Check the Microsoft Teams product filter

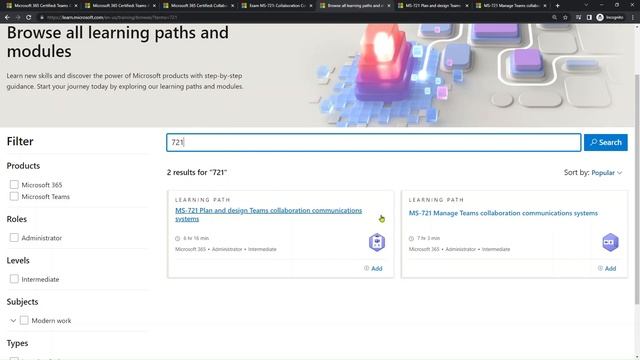(14, 196)
